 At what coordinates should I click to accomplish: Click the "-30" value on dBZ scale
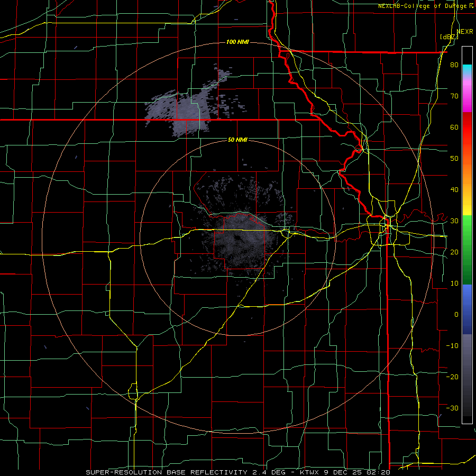pyautogui.click(x=452, y=408)
